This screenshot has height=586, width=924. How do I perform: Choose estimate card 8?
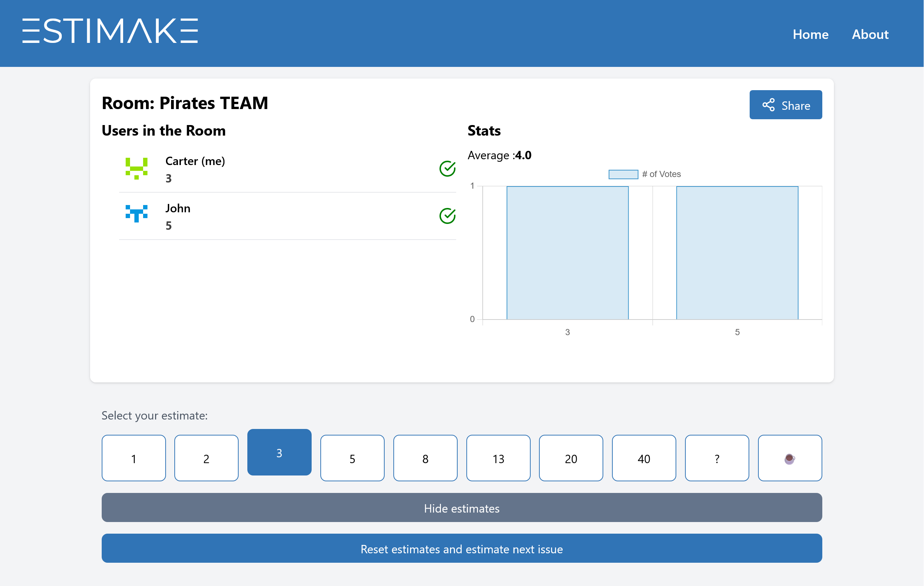(425, 458)
